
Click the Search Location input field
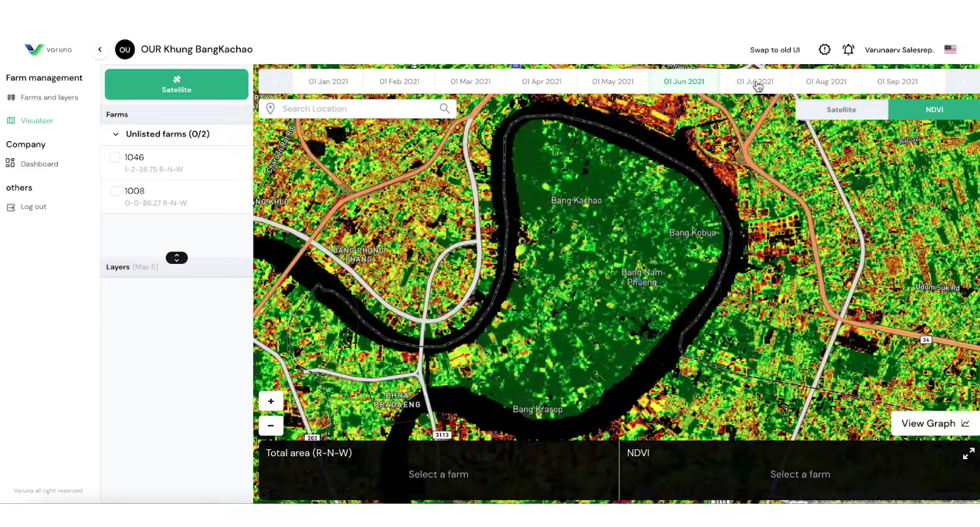(355, 109)
